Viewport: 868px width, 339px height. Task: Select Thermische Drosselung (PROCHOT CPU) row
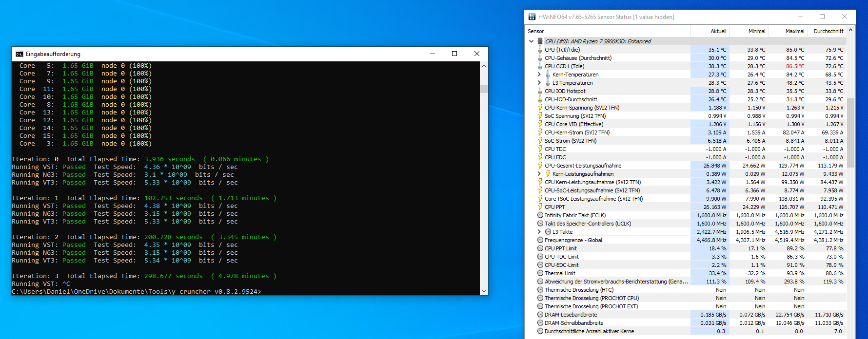686,298
